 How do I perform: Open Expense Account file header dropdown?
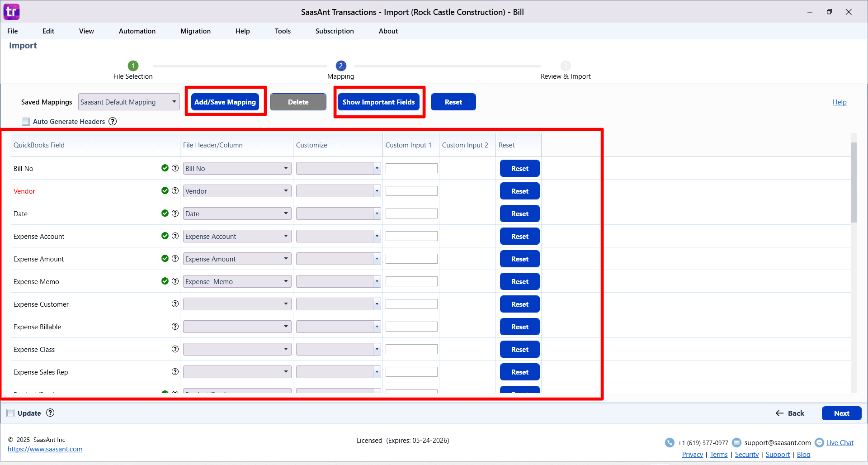click(237, 236)
